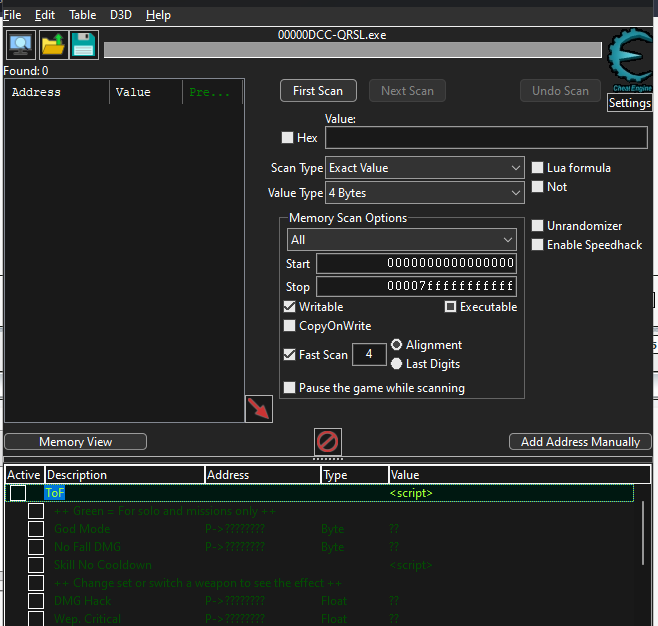Open the File menu

click(12, 15)
